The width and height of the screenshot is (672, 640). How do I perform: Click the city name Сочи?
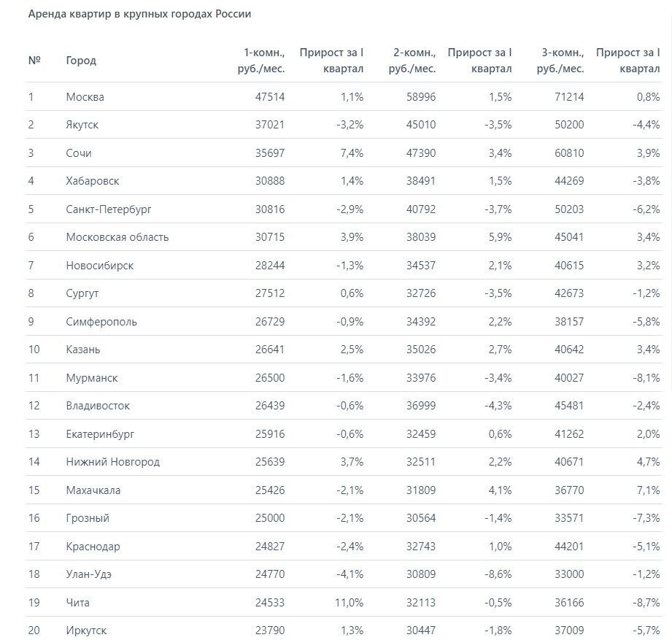pyautogui.click(x=79, y=153)
